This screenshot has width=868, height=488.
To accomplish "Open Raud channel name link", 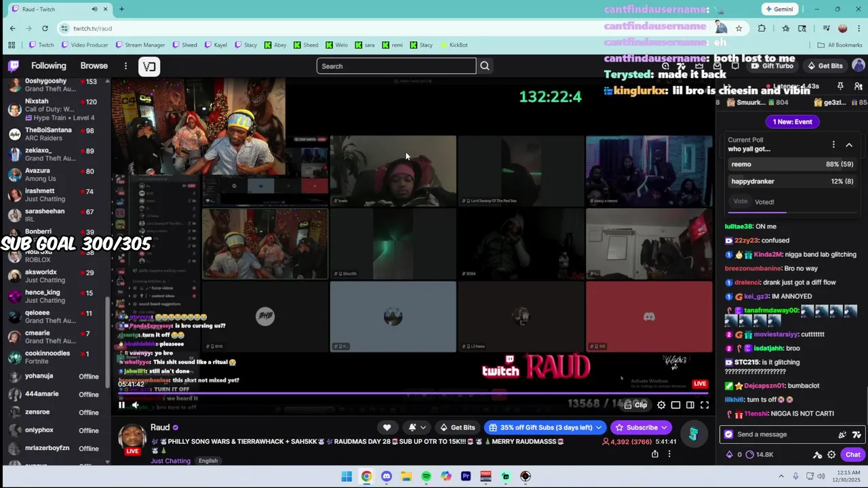I will (x=160, y=428).
